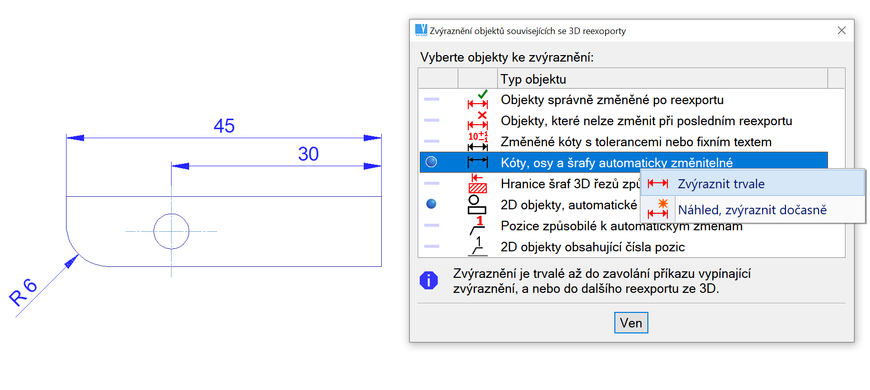Click the black position number icon

coord(477,246)
